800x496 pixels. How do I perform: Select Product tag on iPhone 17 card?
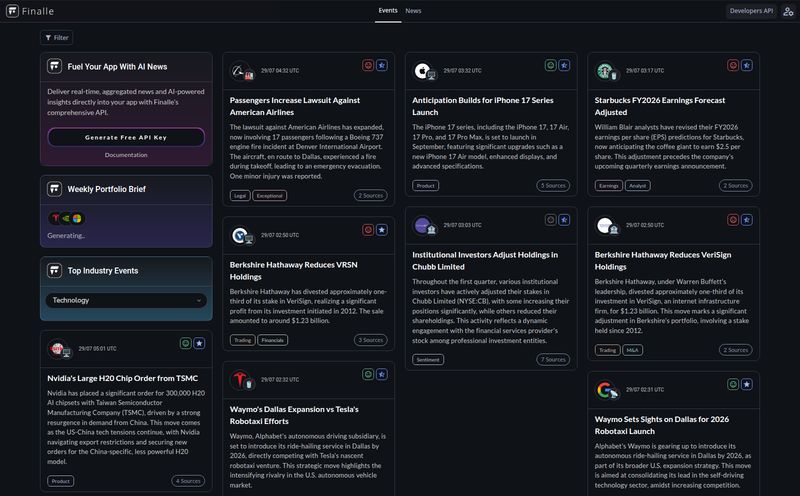tap(426, 186)
